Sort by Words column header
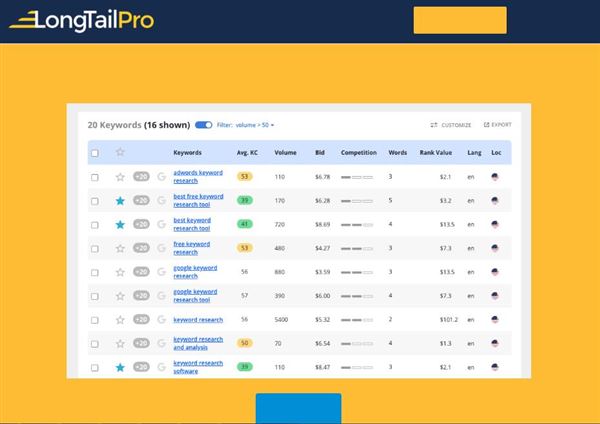 click(398, 152)
